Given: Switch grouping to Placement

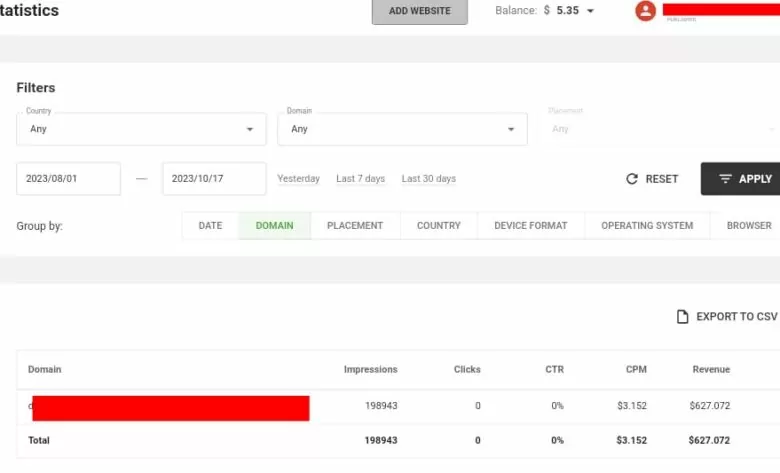Looking at the screenshot, I should click(x=355, y=226).
